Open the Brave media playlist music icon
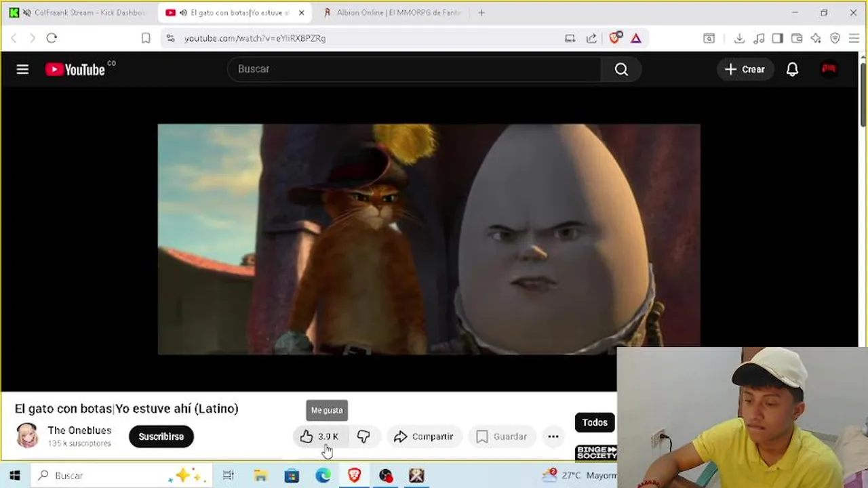The width and height of the screenshot is (868, 488). [759, 39]
